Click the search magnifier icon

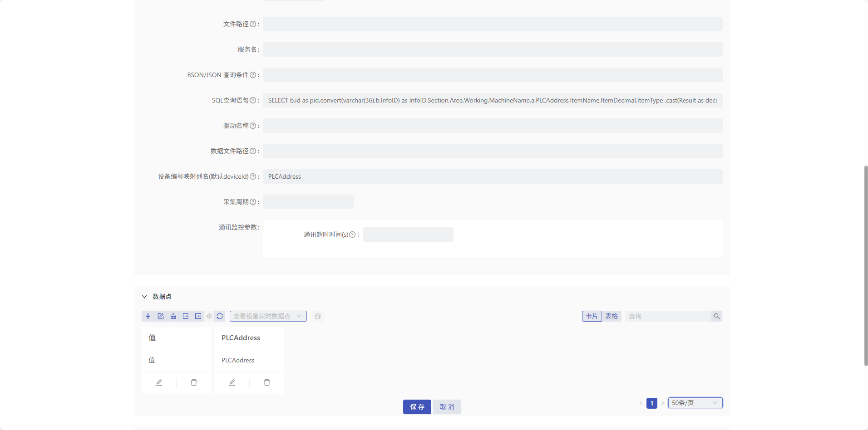pyautogui.click(x=716, y=316)
